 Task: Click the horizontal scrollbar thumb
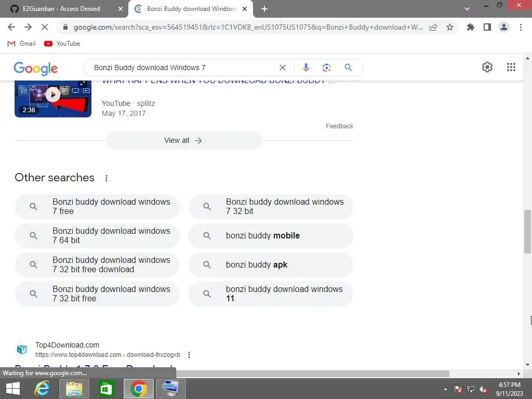[x=312, y=374]
